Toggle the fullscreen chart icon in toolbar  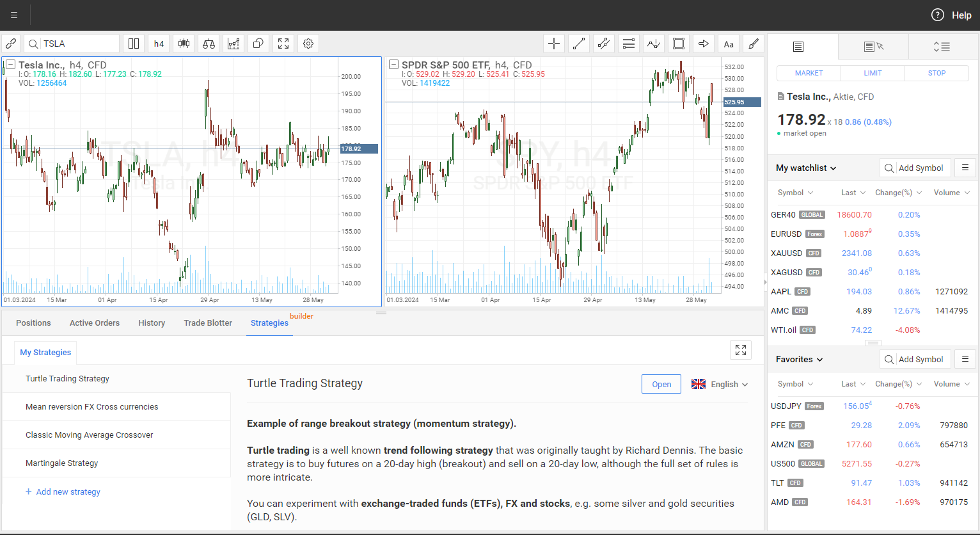(283, 44)
